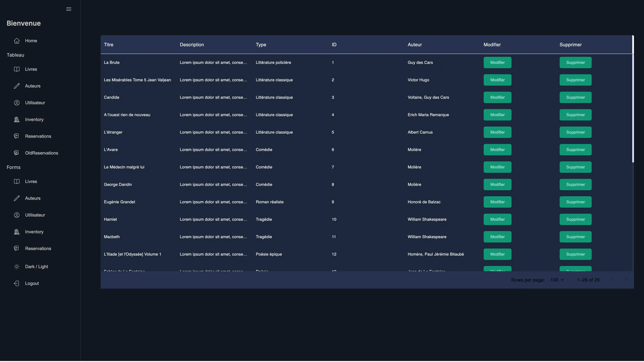Toggle Dark / Light mode

[x=16, y=267]
